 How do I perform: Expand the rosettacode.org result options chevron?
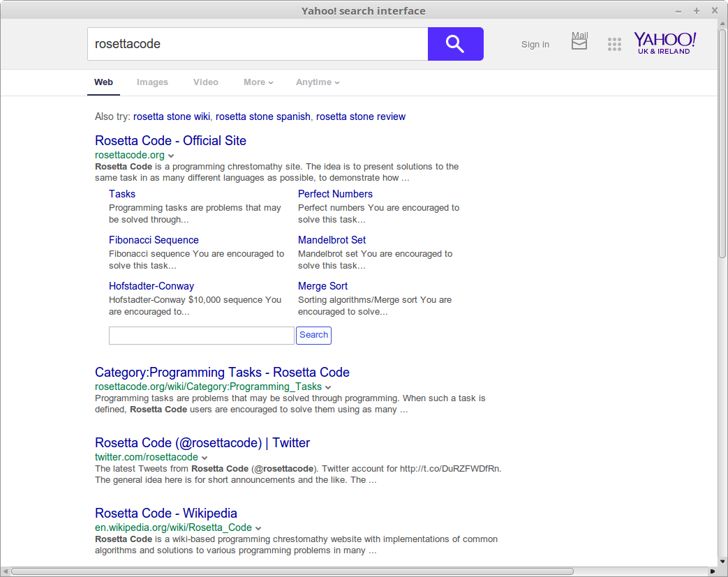click(x=171, y=156)
